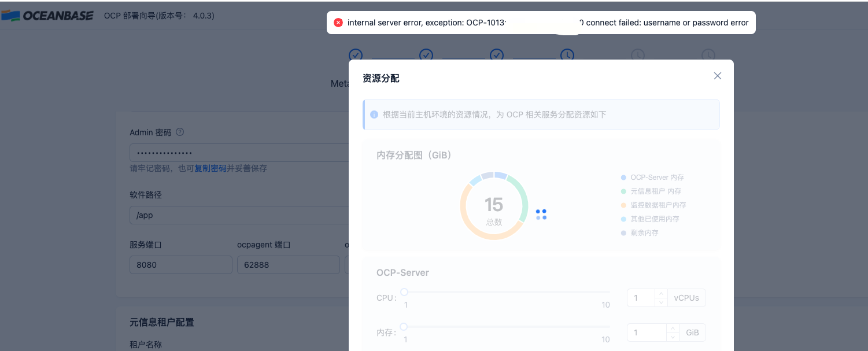Image resolution: width=868 pixels, height=351 pixels.
Task: Click the first completed step checkmark
Action: tap(356, 55)
